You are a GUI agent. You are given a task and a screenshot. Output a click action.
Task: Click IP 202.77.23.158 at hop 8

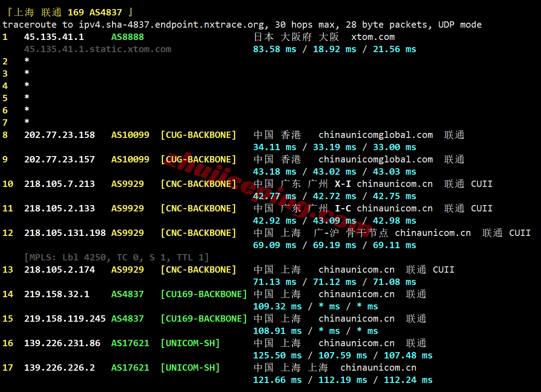[60, 135]
